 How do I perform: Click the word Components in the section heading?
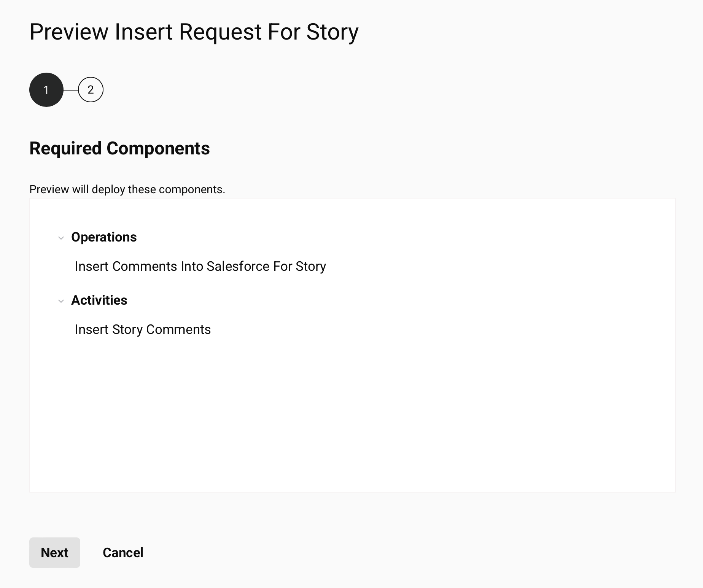(158, 148)
